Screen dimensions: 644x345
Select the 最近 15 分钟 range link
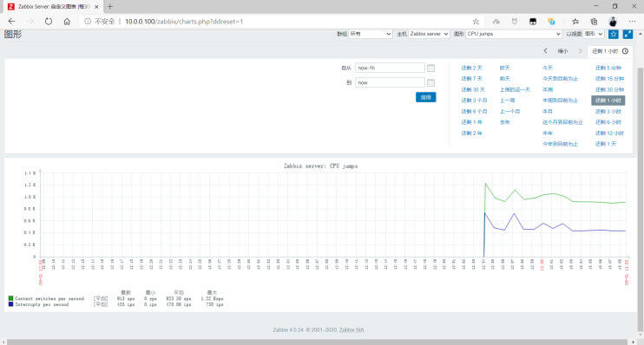coord(609,78)
